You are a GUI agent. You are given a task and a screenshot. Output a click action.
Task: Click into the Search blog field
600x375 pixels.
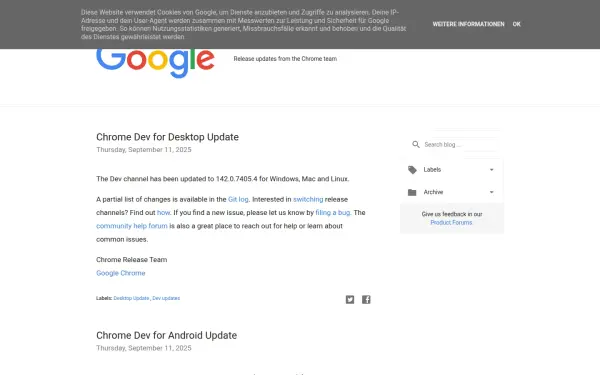pyautogui.click(x=460, y=145)
